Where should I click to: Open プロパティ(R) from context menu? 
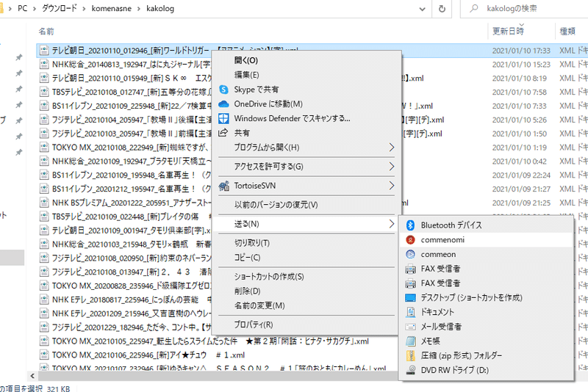(x=306, y=324)
